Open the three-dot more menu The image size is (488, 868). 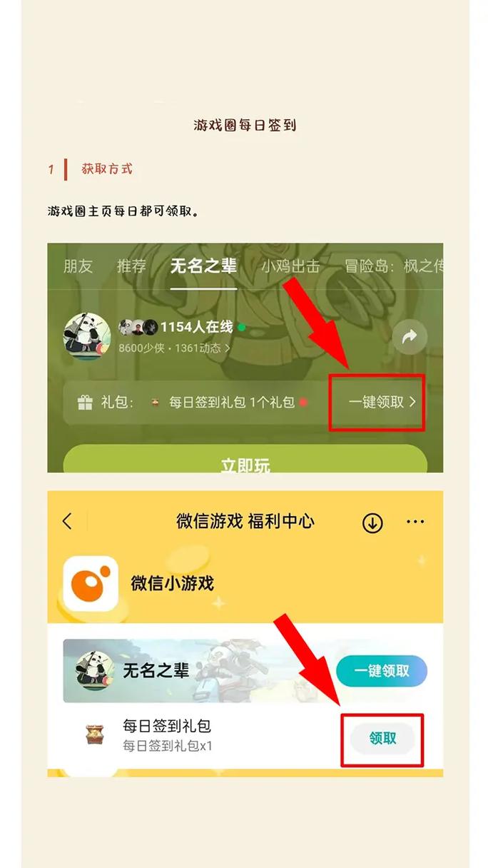pos(415,523)
